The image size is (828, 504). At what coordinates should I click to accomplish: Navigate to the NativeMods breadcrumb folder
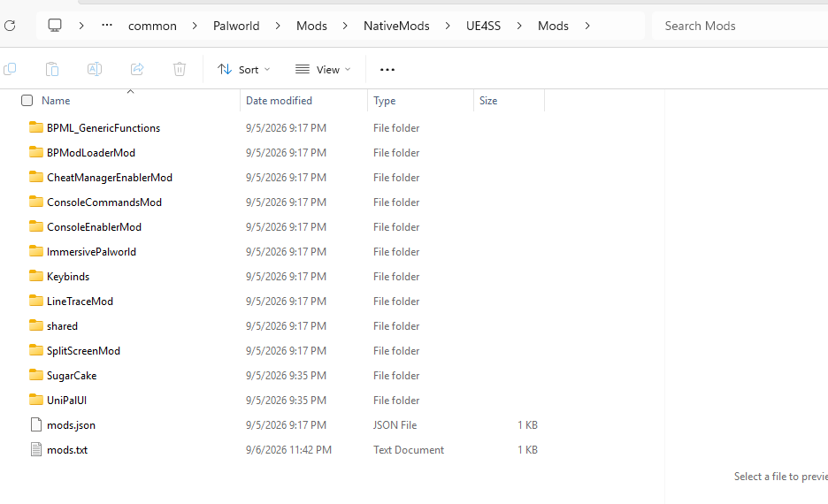(x=396, y=26)
